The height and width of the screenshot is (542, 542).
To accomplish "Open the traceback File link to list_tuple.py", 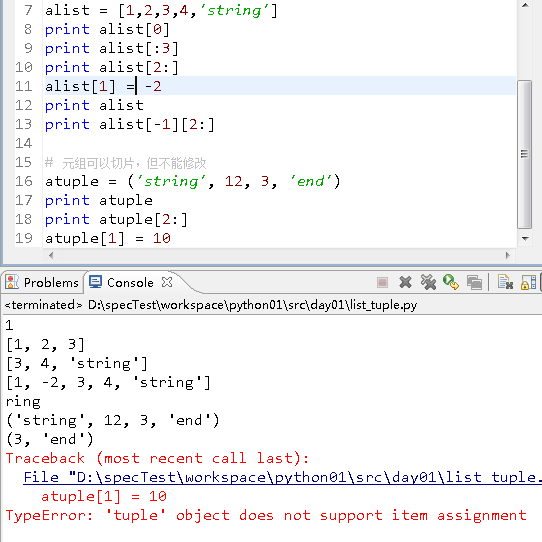I will click(282, 477).
